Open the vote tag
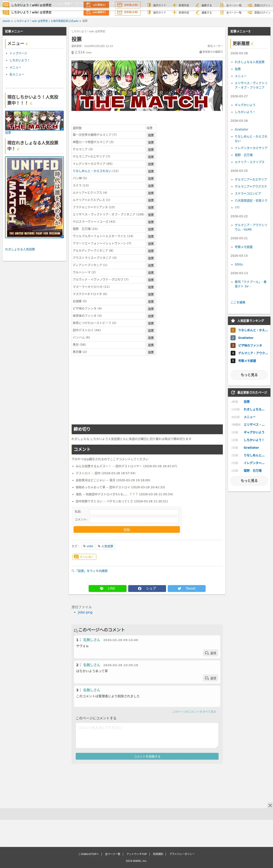Viewport: 273px width, 868px height. pyautogui.click(x=88, y=546)
